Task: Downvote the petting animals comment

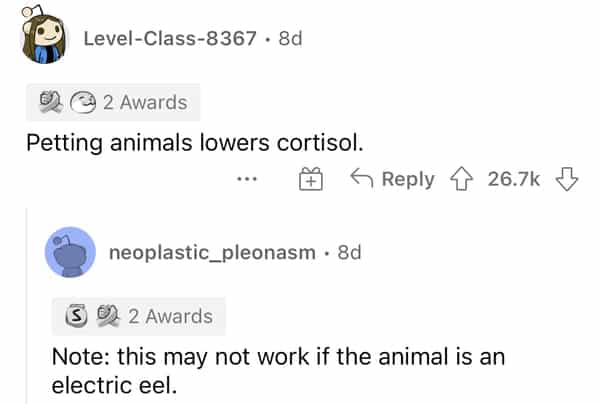Action: click(x=567, y=179)
